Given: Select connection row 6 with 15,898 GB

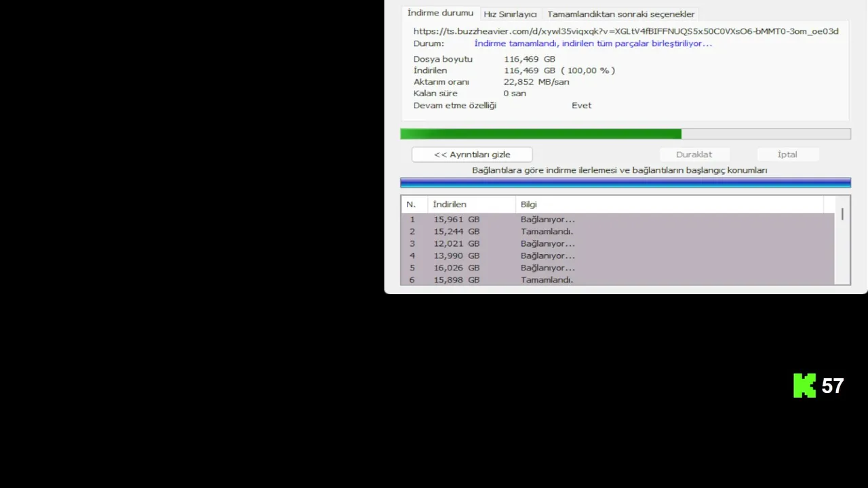Looking at the screenshot, I should point(618,280).
